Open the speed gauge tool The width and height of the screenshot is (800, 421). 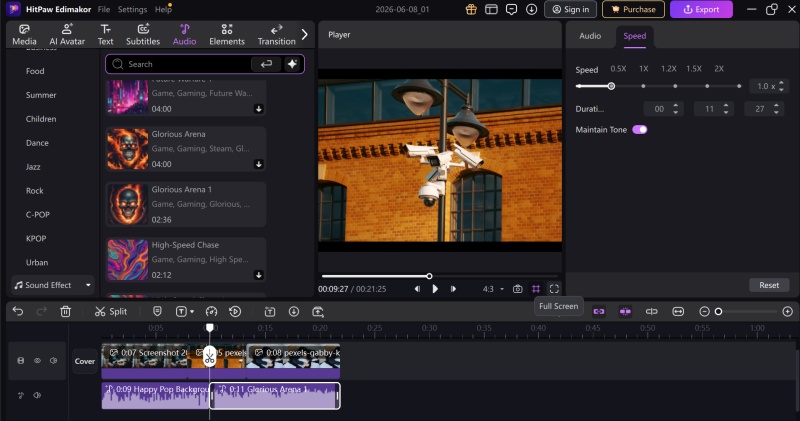(211, 311)
